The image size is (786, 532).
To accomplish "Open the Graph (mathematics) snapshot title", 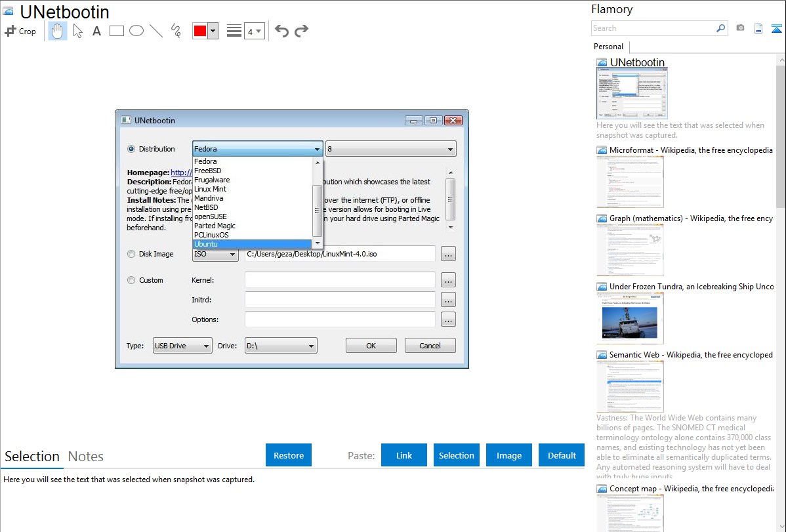I will (x=691, y=218).
